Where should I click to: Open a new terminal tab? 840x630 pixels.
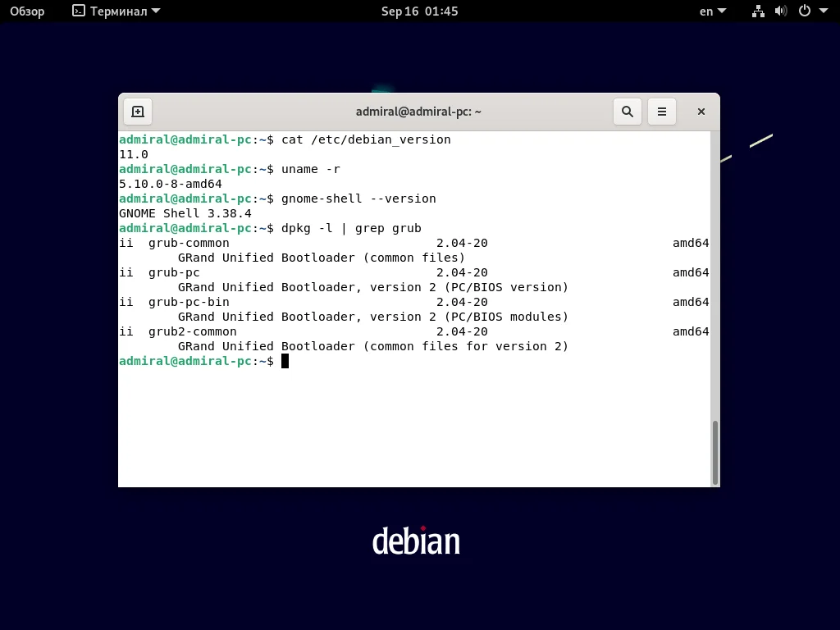(138, 112)
